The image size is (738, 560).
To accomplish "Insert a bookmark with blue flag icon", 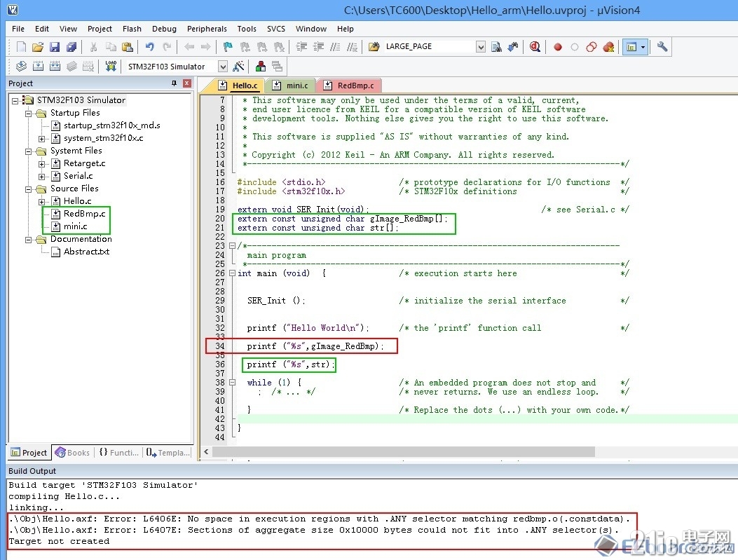I will pyautogui.click(x=228, y=46).
